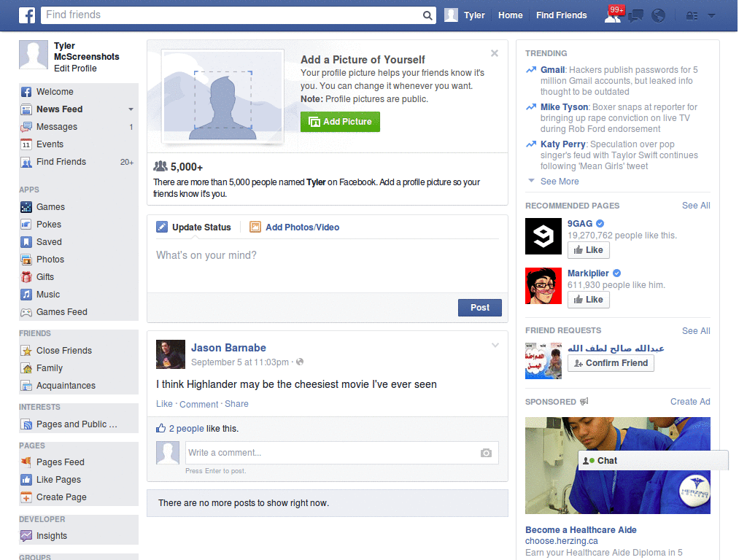The width and height of the screenshot is (747, 560).
Task: Click the Insights chart icon
Action: tap(26, 536)
